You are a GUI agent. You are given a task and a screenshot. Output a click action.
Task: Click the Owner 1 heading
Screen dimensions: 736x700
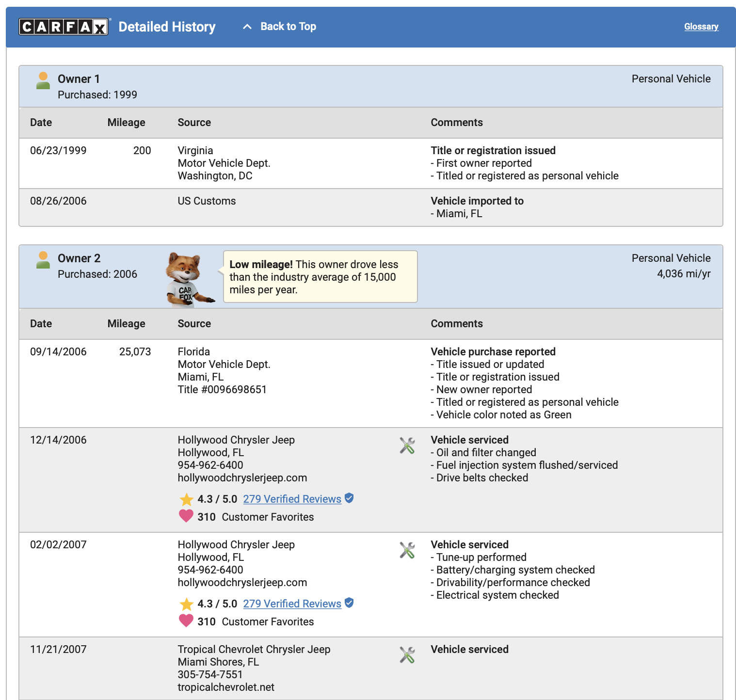tap(79, 79)
